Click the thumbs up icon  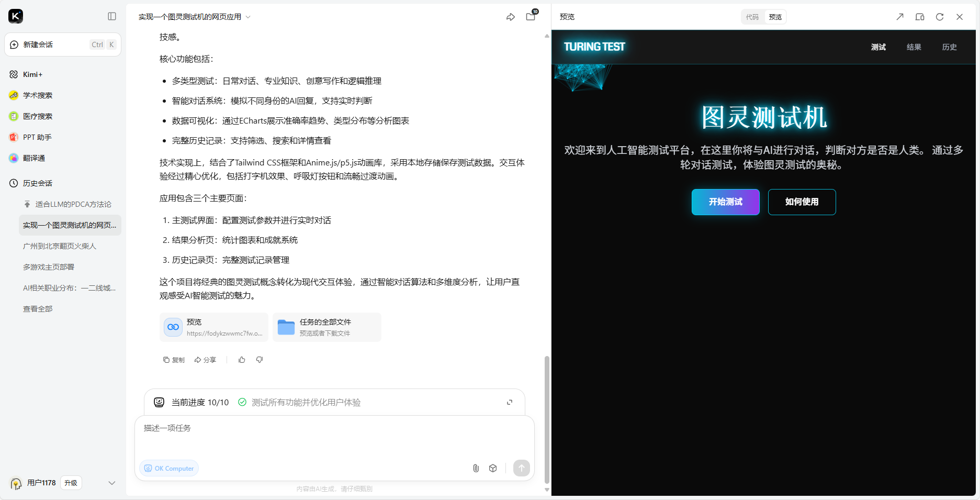pos(242,360)
